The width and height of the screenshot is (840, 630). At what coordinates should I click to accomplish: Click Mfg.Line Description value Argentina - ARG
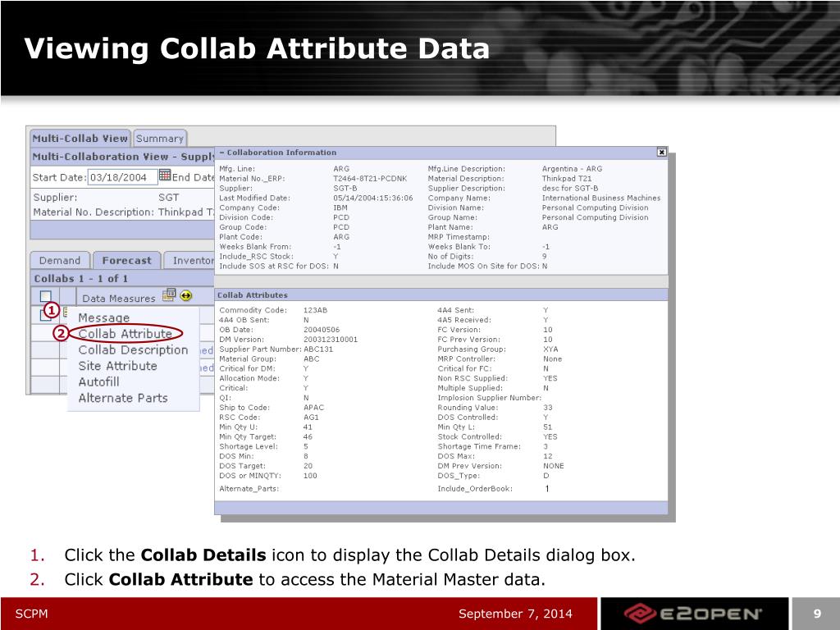click(572, 169)
